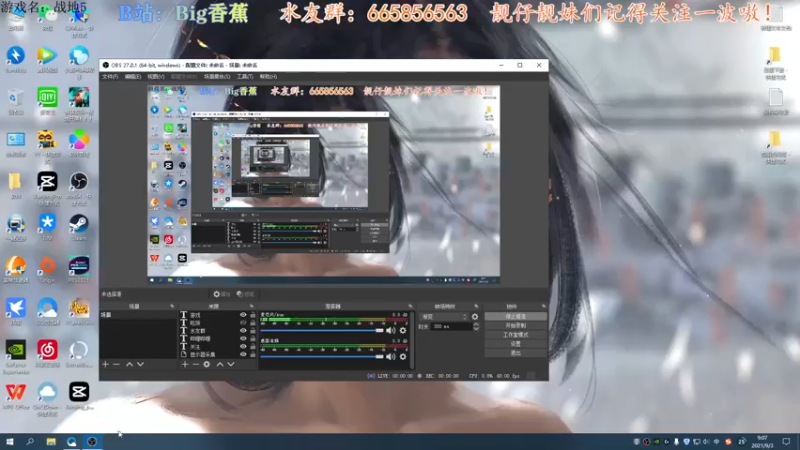Open the scene transition type dropdown

coord(444,317)
